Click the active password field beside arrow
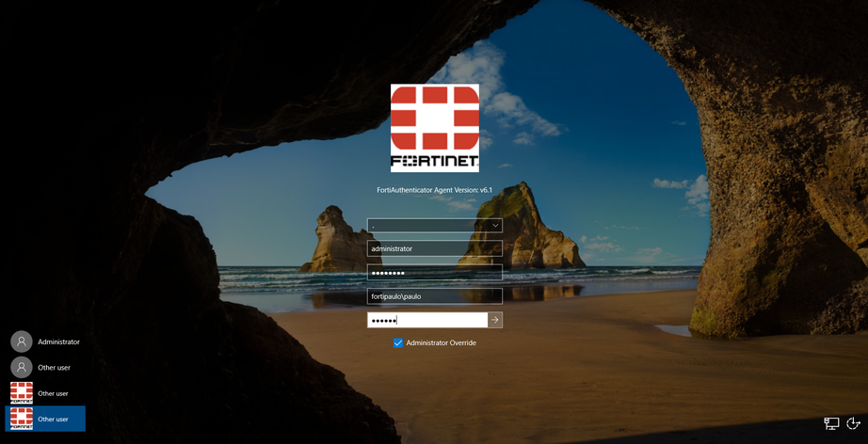This screenshot has width=868, height=444. [x=427, y=320]
